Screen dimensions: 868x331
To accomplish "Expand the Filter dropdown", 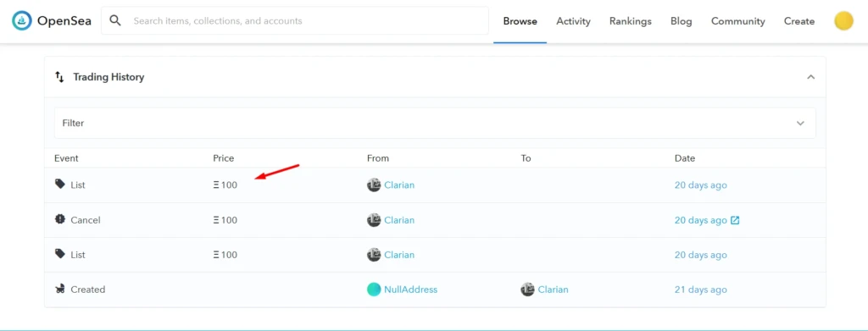I will tap(435, 123).
